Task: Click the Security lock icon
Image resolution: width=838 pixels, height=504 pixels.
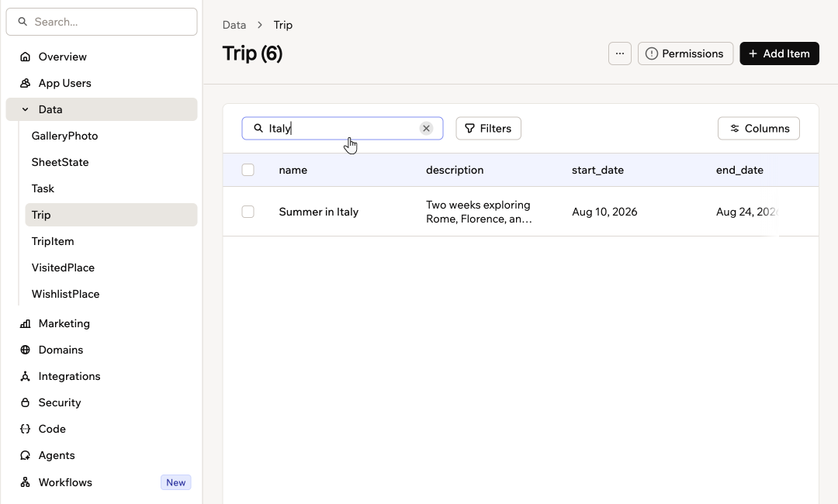Action: click(x=25, y=402)
